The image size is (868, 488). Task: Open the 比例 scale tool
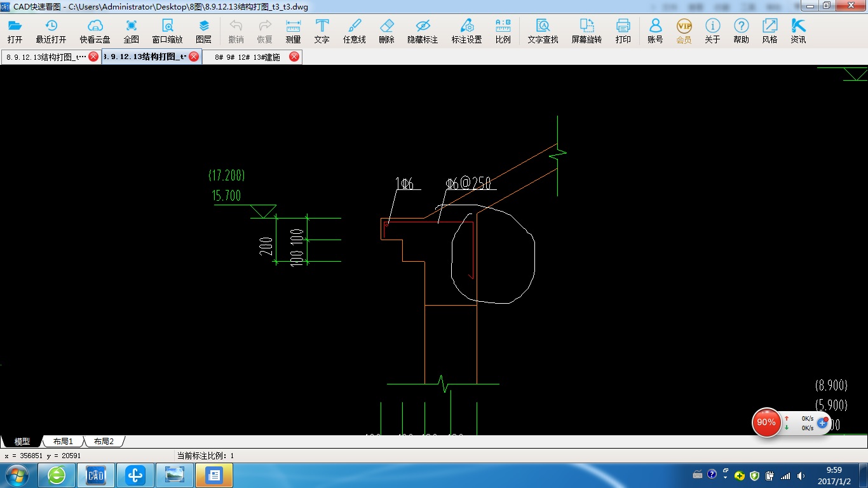(503, 31)
